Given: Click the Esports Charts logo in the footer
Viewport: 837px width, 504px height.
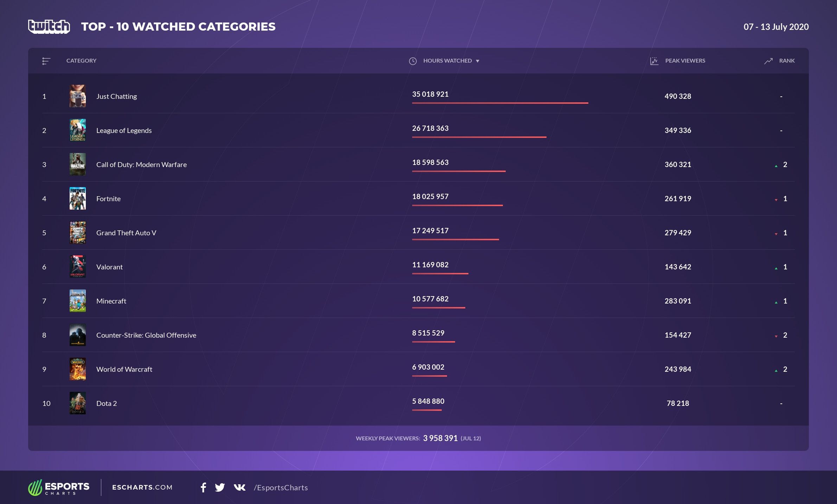Looking at the screenshot, I should pyautogui.click(x=59, y=487).
